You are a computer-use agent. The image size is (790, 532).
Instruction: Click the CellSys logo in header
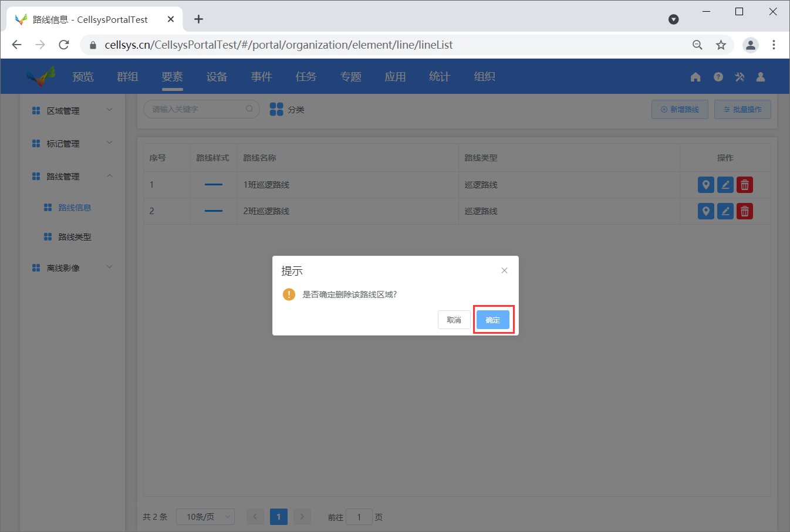pos(40,76)
